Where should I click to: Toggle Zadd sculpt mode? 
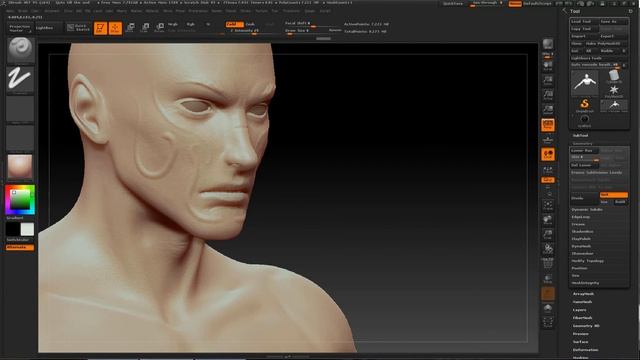point(234,24)
